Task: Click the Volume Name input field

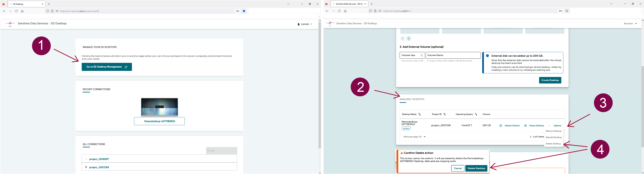Action: coord(453,55)
